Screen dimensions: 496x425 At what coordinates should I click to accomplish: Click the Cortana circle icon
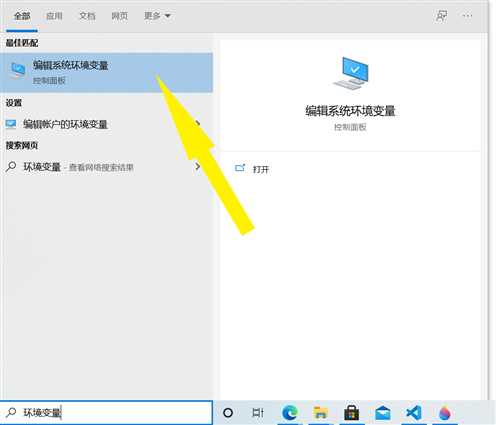click(228, 413)
